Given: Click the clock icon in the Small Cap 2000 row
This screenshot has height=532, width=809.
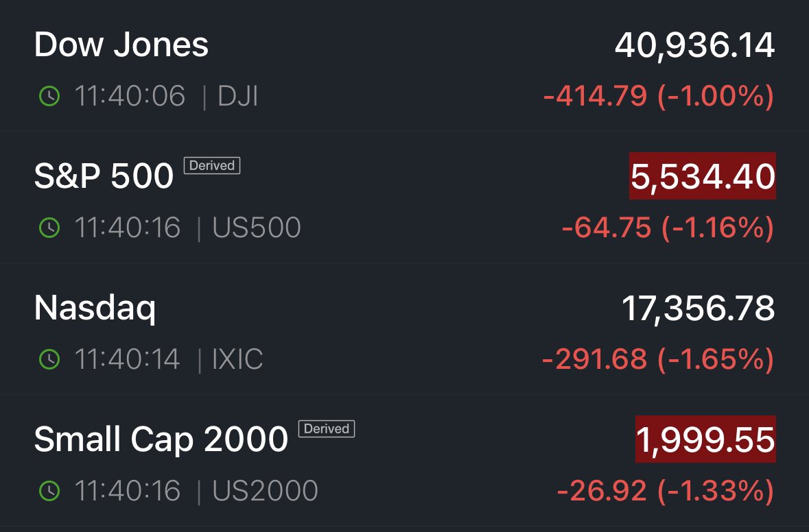Looking at the screenshot, I should click(49, 491).
